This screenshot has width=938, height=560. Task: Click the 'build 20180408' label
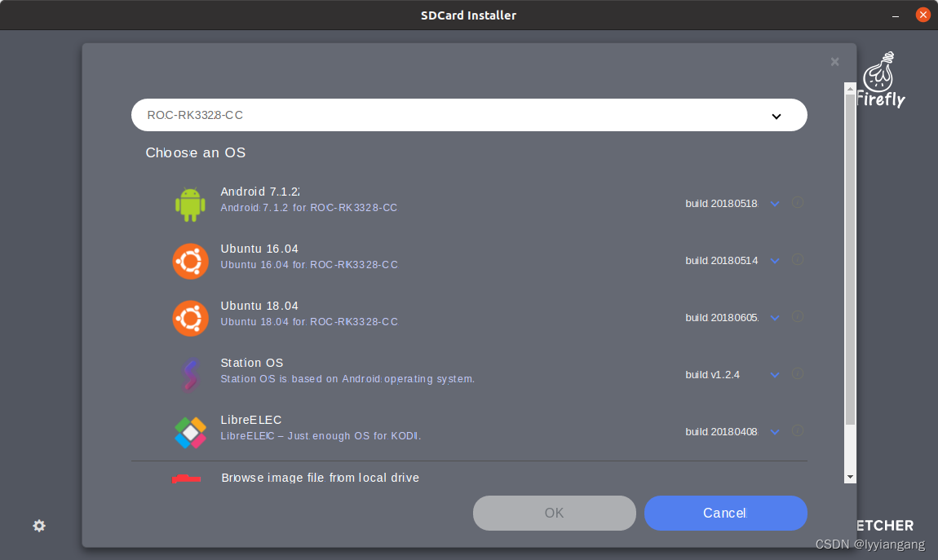pyautogui.click(x=722, y=431)
